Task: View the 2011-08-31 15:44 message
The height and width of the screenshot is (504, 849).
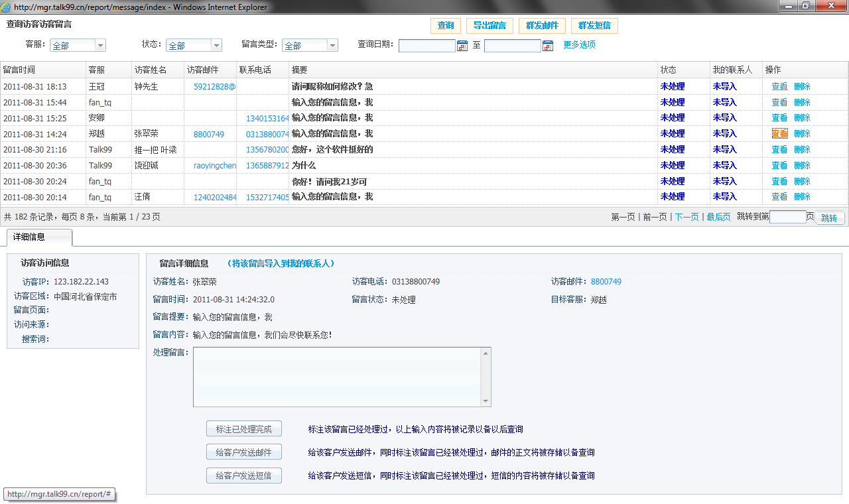Action: point(779,102)
